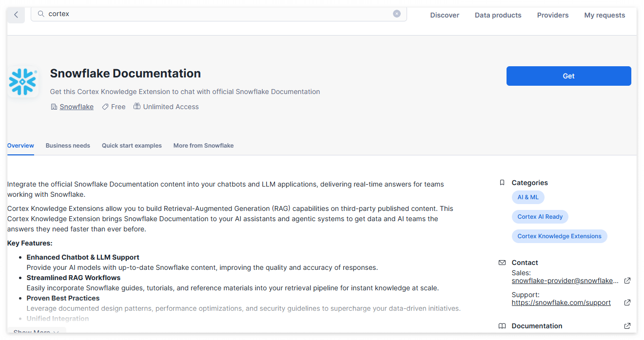The image size is (644, 340).
Task: Open the Snowflake provider link
Action: point(77,107)
